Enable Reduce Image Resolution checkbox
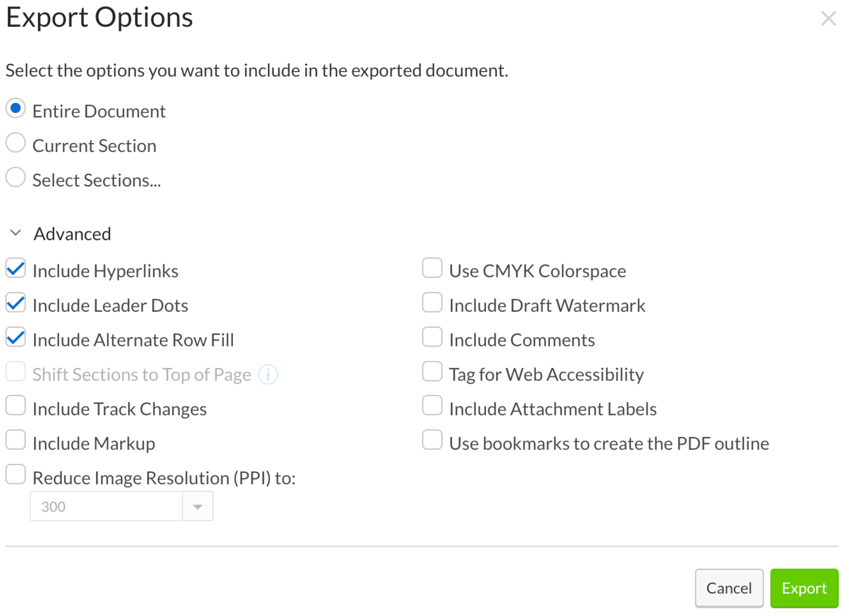 tap(16, 475)
